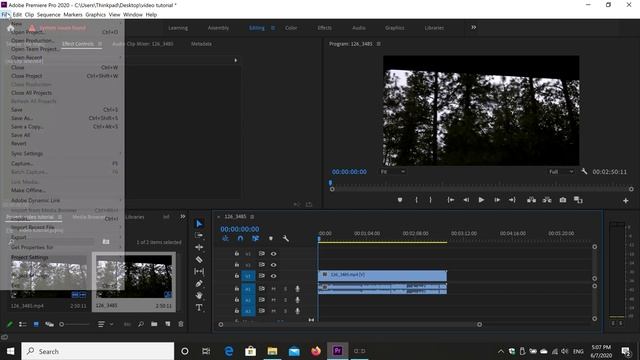This screenshot has height=360, width=640.
Task: Switch Project panel to List View
Action: [23, 324]
